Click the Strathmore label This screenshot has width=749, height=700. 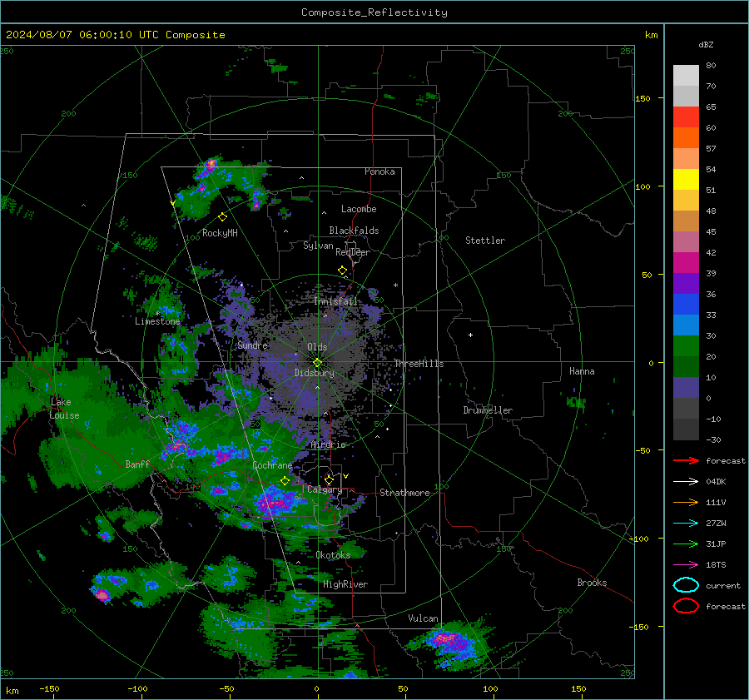pyautogui.click(x=404, y=493)
